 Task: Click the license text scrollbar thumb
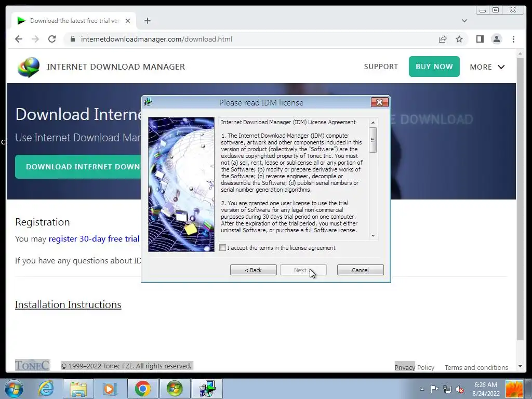tap(373, 140)
